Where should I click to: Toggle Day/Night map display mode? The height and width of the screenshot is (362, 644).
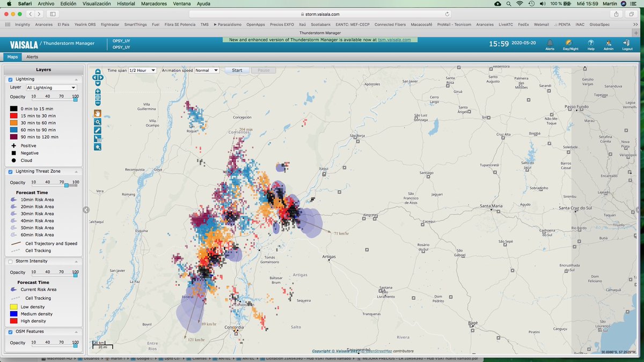[568, 43]
